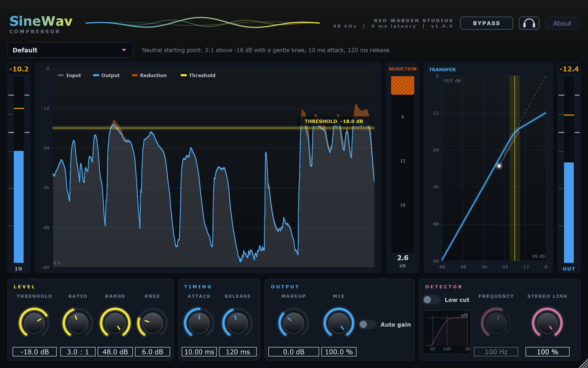This screenshot has width=588, height=368.
Task: Click the detector Frequency knob
Action: coord(496,323)
